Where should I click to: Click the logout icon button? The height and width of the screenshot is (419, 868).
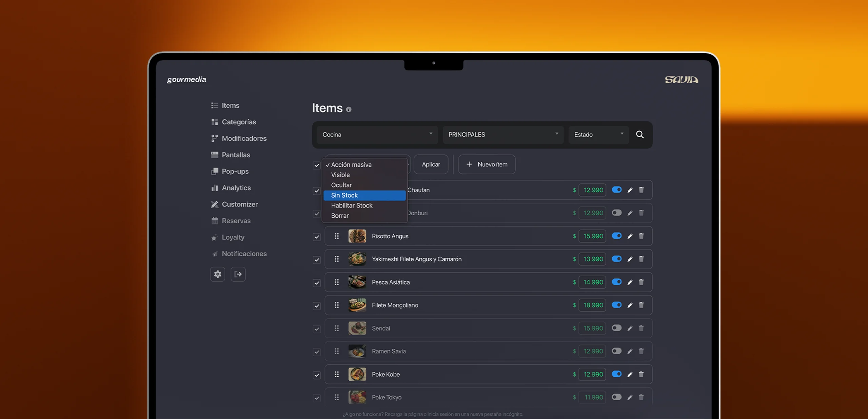(x=238, y=274)
